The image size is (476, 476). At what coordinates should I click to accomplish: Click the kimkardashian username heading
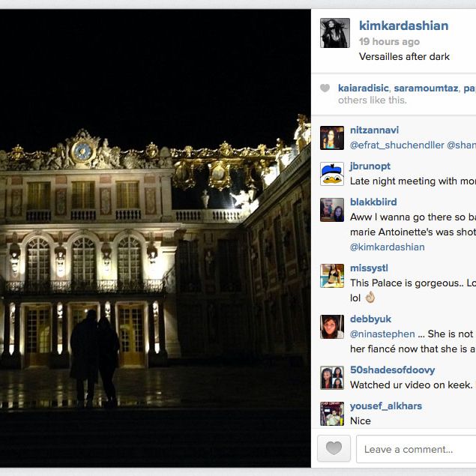(404, 25)
